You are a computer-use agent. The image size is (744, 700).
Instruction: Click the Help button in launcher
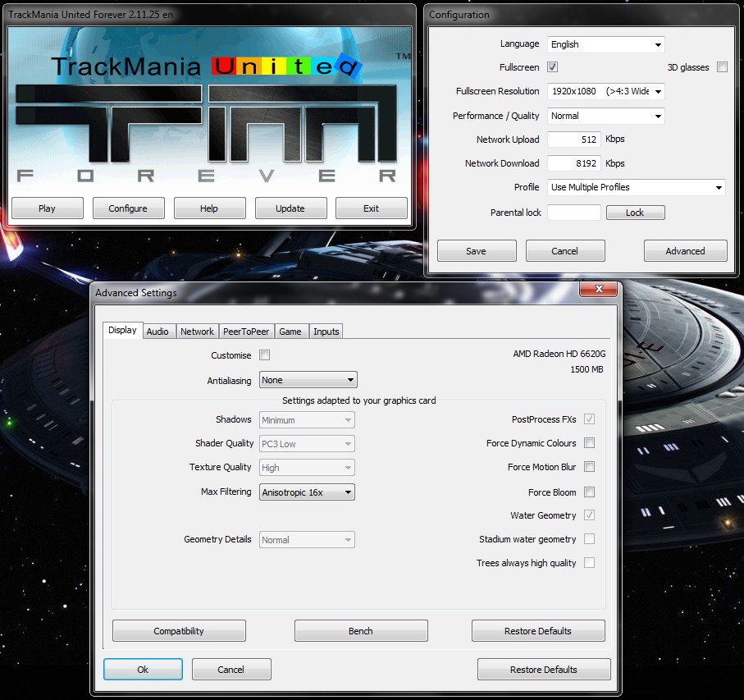pos(209,208)
